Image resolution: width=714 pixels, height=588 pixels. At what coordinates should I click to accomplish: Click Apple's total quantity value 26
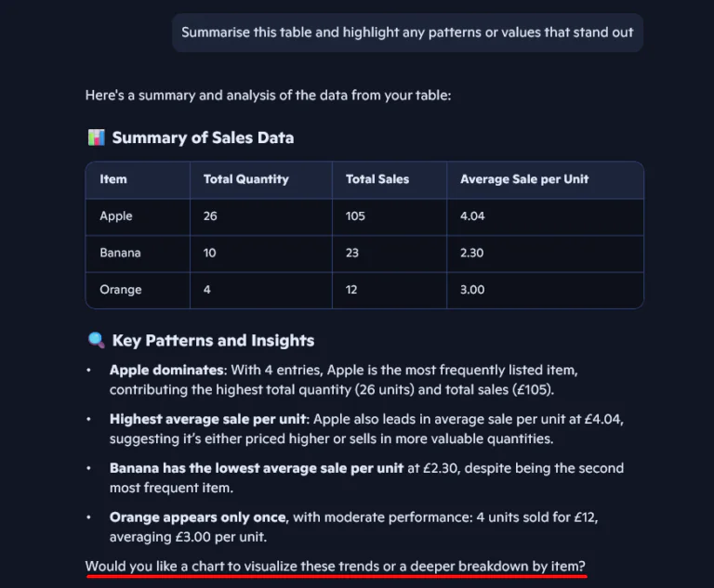[x=210, y=216]
